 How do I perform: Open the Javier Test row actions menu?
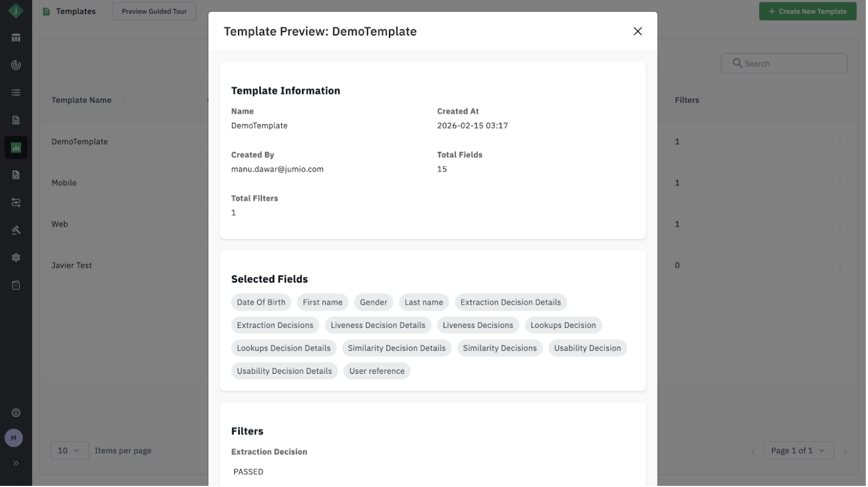click(841, 266)
